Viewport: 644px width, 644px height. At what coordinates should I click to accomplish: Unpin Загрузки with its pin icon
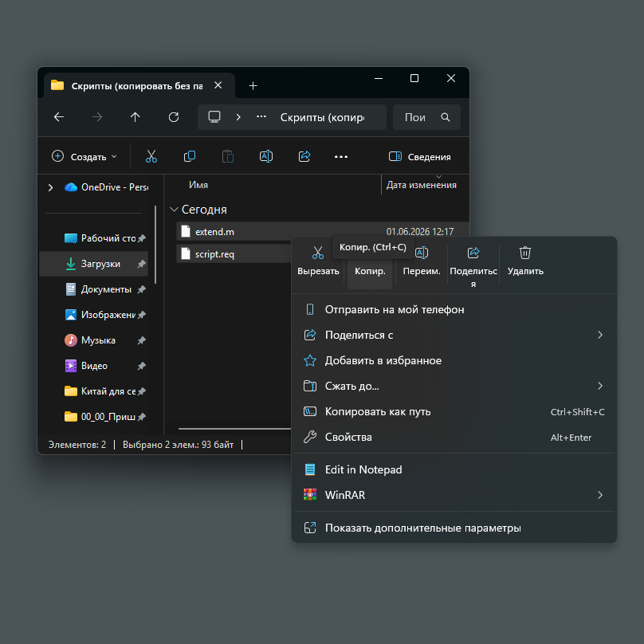pyautogui.click(x=142, y=264)
